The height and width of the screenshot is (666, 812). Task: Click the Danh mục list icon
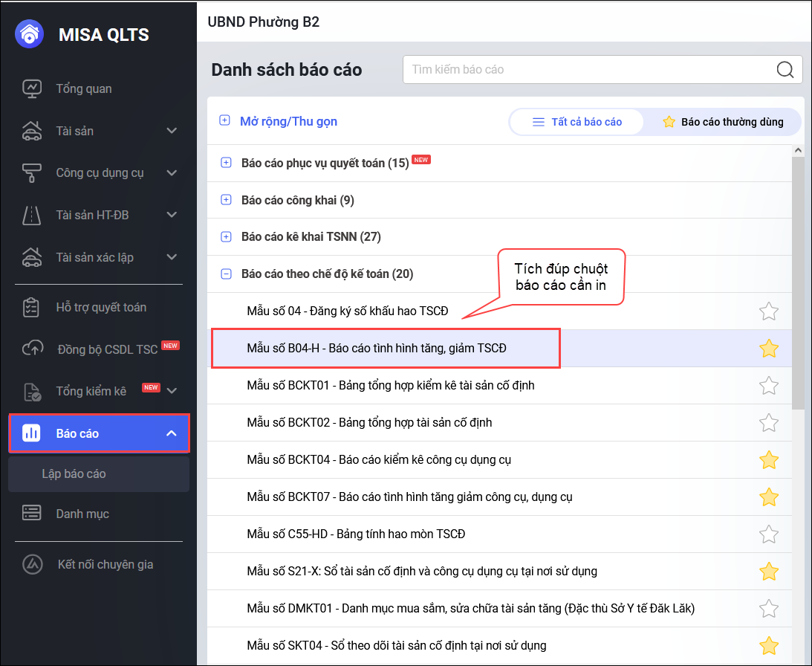click(x=32, y=513)
